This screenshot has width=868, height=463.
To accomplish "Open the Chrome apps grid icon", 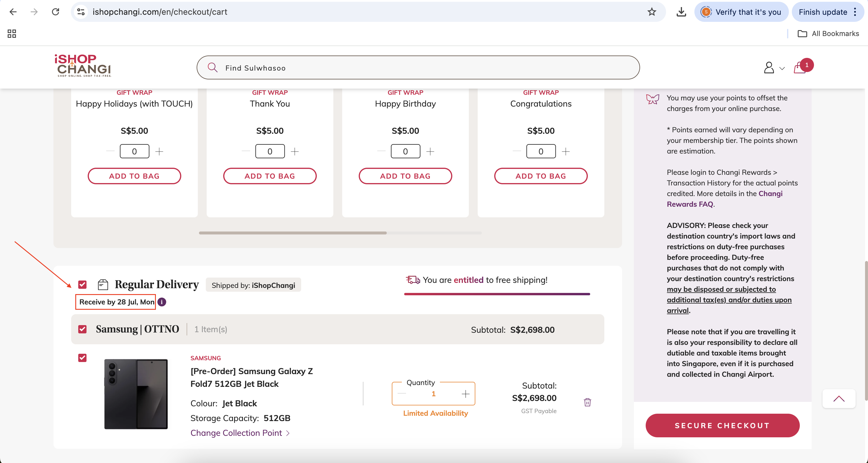I will [12, 34].
